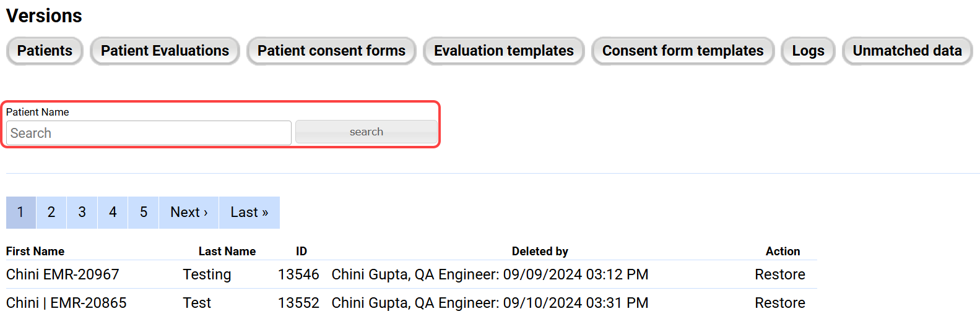Open the Logs tab
Screen dimensions: 980x314
click(x=808, y=51)
